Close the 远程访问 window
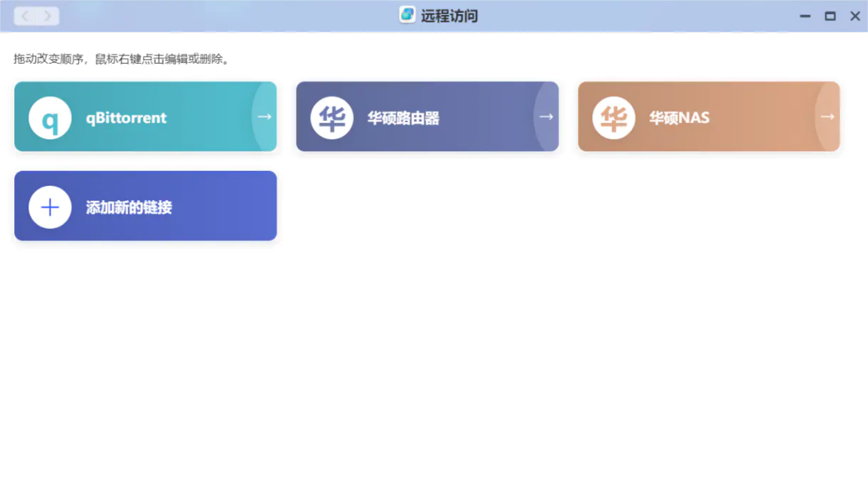868x478 pixels. [855, 16]
